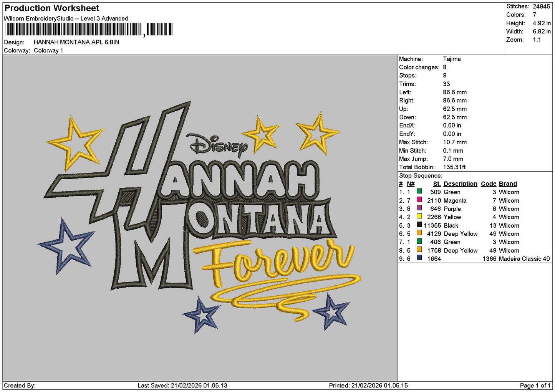Click the stitch count '11355'
The image size is (555, 392).
(432, 226)
